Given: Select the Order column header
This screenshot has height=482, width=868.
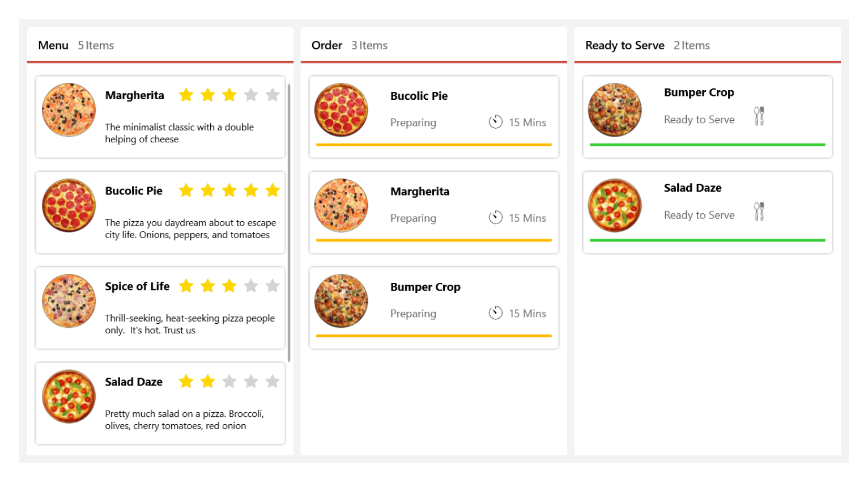Looking at the screenshot, I should pos(327,45).
